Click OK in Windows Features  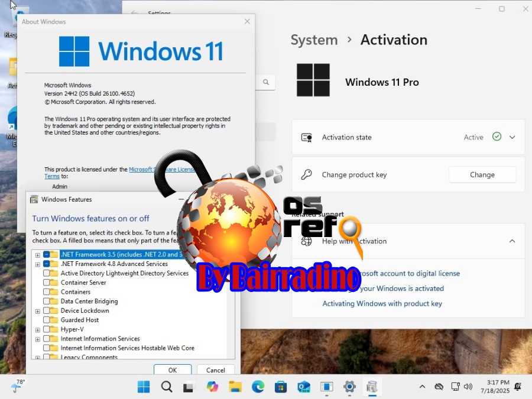tap(173, 370)
